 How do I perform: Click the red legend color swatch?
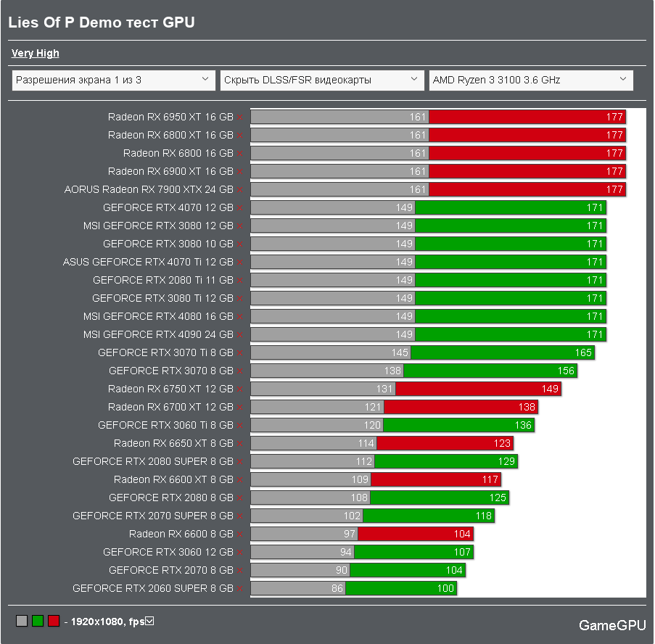[54, 621]
